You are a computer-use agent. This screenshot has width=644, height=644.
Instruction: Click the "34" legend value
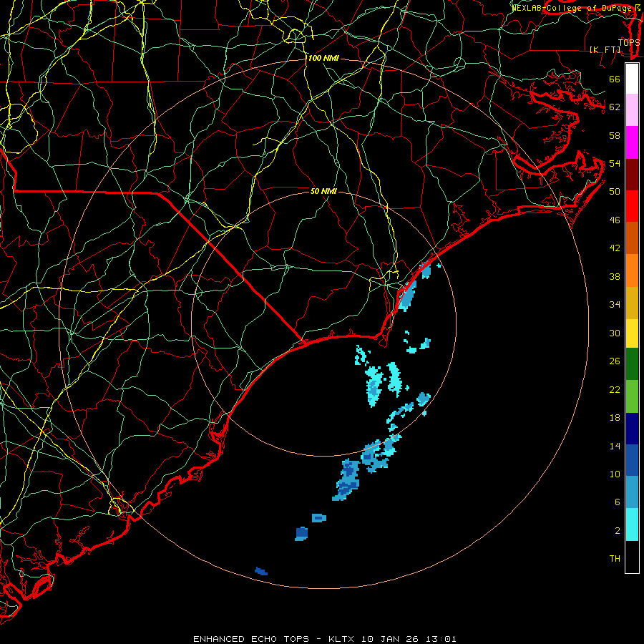(x=615, y=305)
